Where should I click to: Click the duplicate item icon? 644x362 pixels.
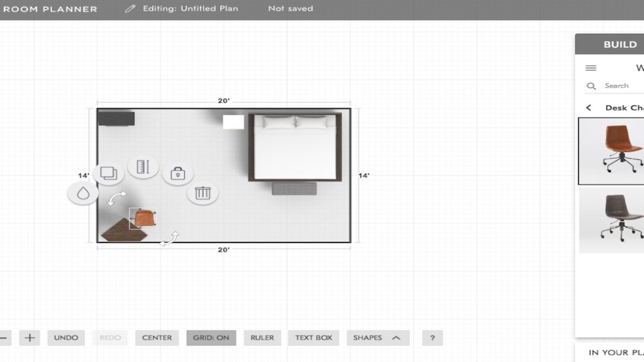[108, 173]
